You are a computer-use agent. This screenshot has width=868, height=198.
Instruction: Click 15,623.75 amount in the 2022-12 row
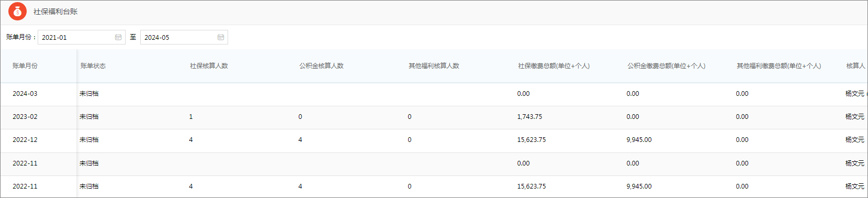click(x=532, y=140)
